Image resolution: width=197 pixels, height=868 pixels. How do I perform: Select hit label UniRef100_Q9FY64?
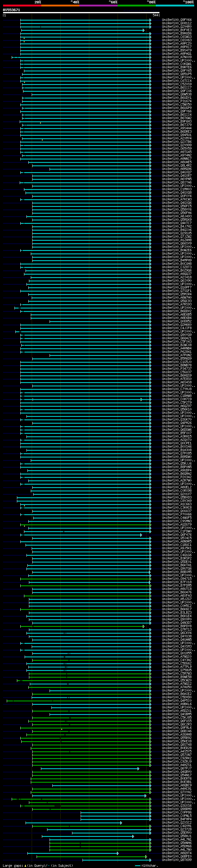(177, 20)
